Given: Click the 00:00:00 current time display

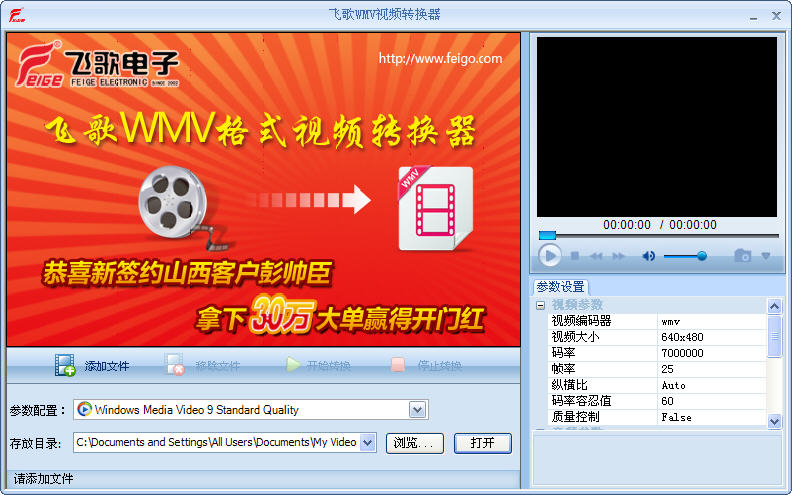Looking at the screenshot, I should 627,225.
